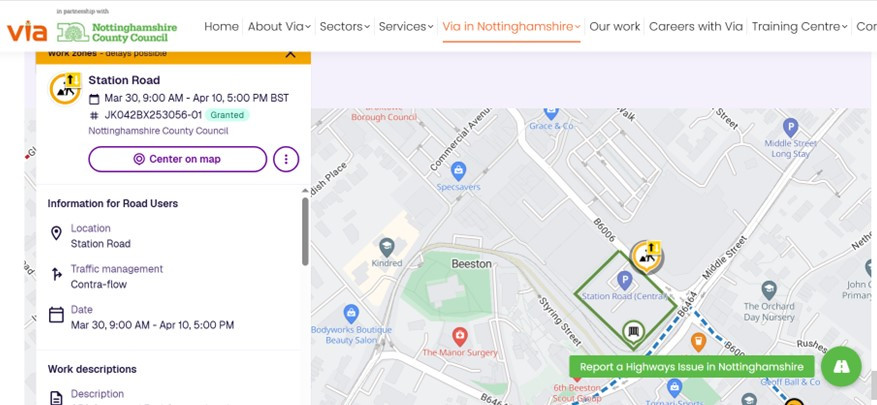Click the Via logo
877x405 pixels.
[x=27, y=30]
